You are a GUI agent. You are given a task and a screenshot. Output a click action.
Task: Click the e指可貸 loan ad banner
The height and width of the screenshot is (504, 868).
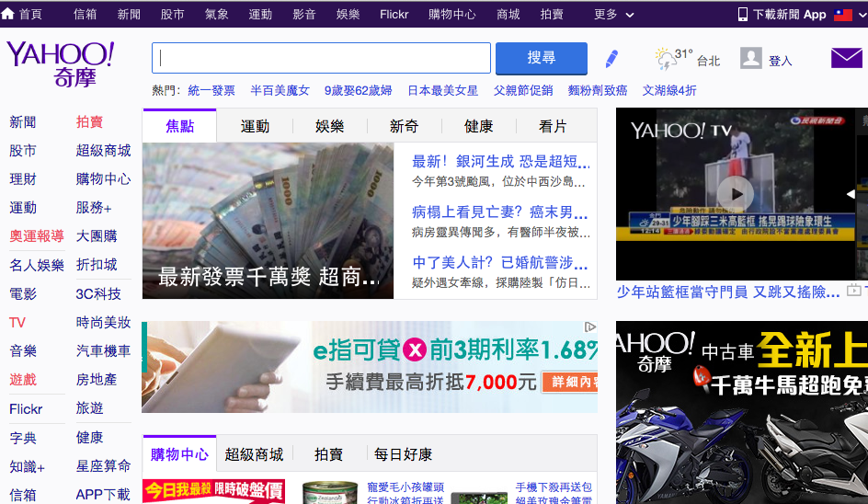370,367
